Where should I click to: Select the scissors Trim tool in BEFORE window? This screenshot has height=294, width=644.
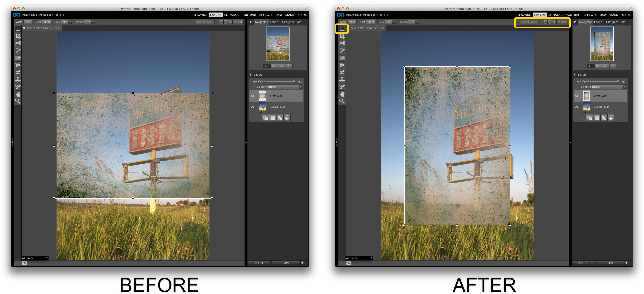(x=18, y=43)
